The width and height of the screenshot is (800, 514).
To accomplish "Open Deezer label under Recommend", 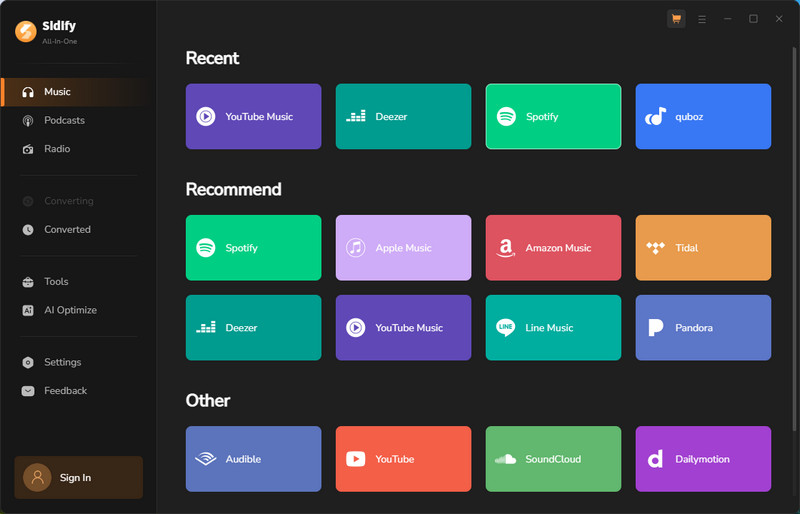I will (241, 328).
